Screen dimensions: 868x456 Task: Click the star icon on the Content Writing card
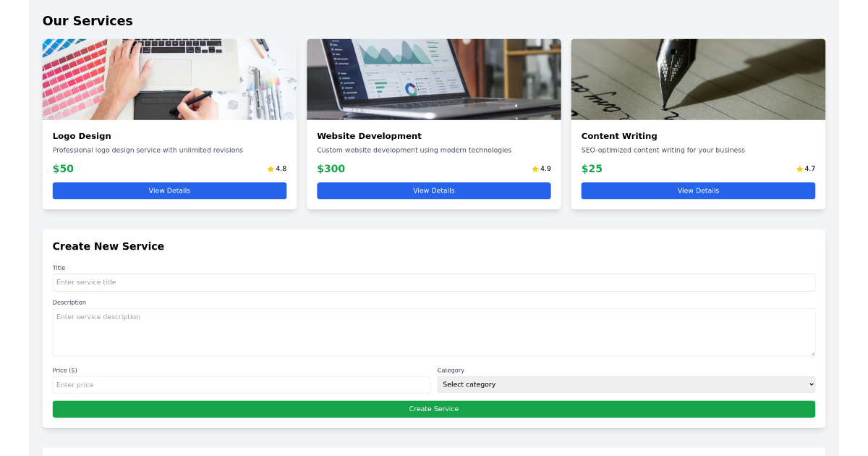798,168
